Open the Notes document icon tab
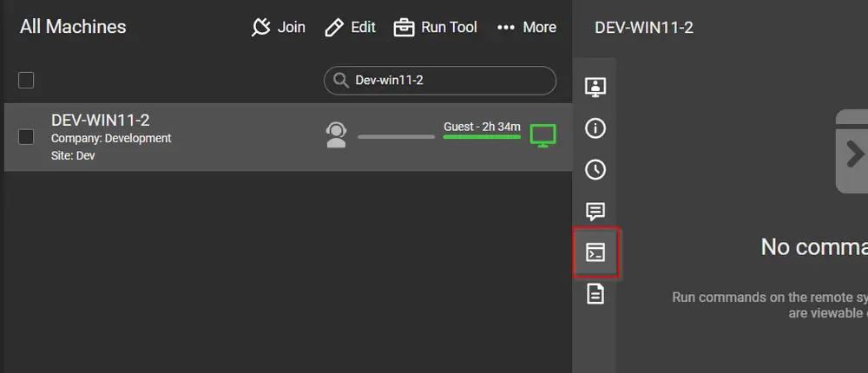Viewport: 868px width, 373px height. coord(595,294)
